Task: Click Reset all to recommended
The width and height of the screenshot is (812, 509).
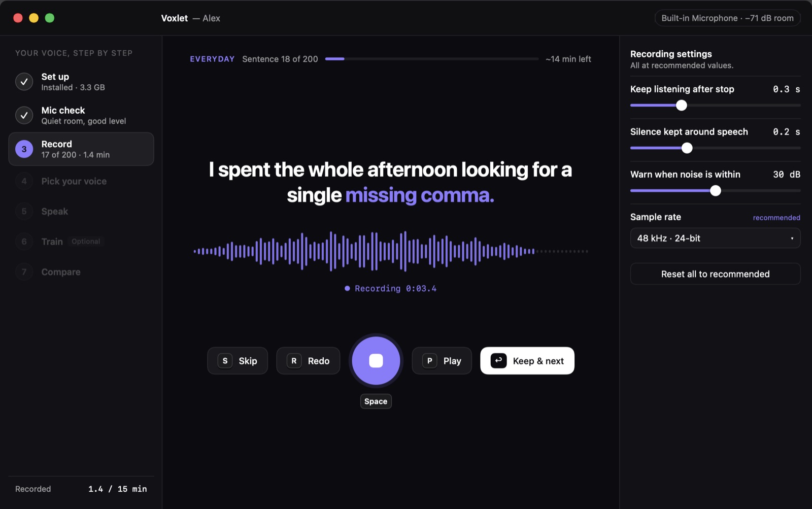Action: [715, 274]
